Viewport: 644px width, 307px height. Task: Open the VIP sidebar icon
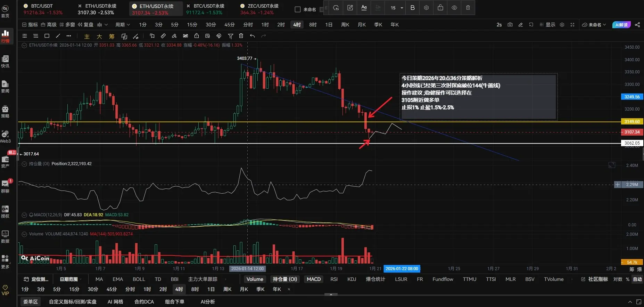tap(6, 290)
